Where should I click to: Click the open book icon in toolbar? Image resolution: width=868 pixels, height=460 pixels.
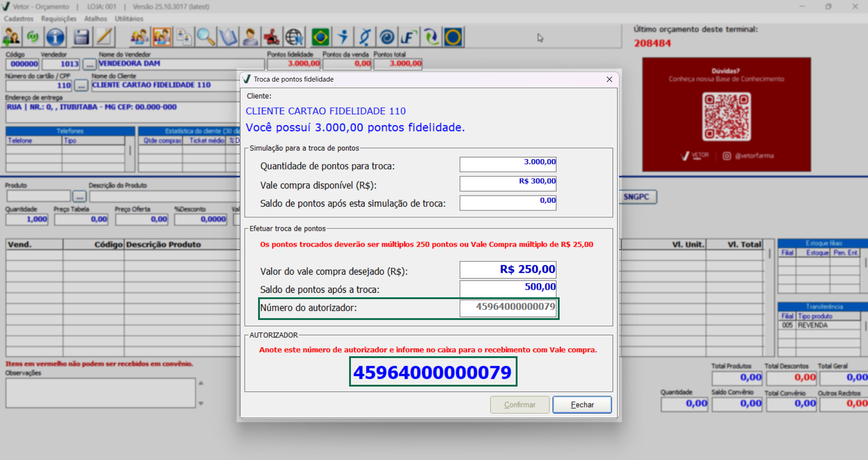pyautogui.click(x=228, y=37)
